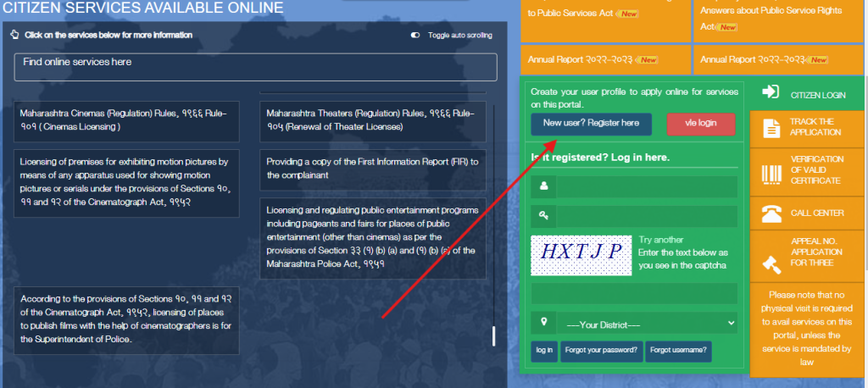This screenshot has width=868, height=388.
Task: Open the Cinemas Licensing service tile
Action: point(126,120)
